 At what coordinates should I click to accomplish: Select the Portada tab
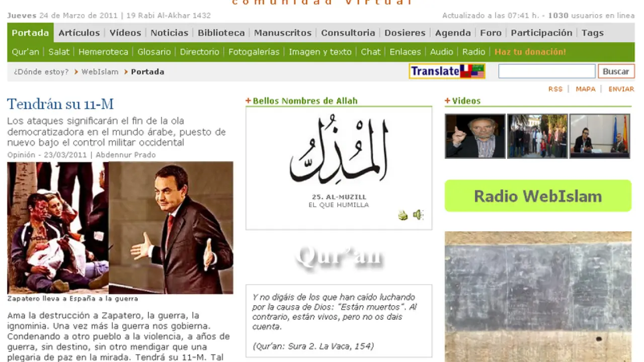pyautogui.click(x=30, y=33)
